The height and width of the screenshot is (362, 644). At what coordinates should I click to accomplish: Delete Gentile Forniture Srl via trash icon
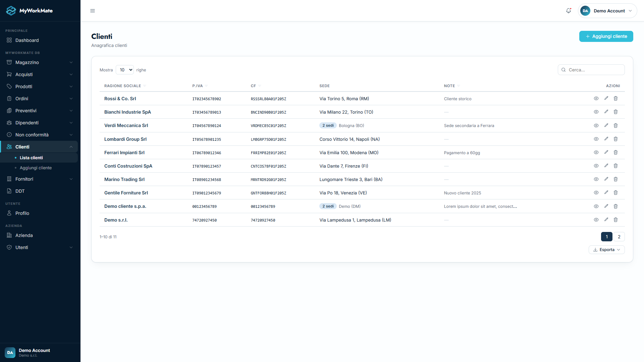pyautogui.click(x=615, y=193)
